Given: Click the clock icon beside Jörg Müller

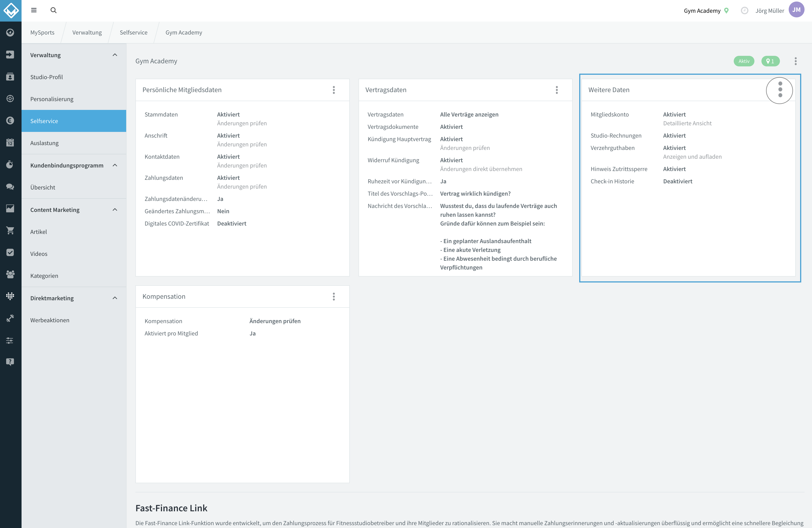Looking at the screenshot, I should (745, 11).
